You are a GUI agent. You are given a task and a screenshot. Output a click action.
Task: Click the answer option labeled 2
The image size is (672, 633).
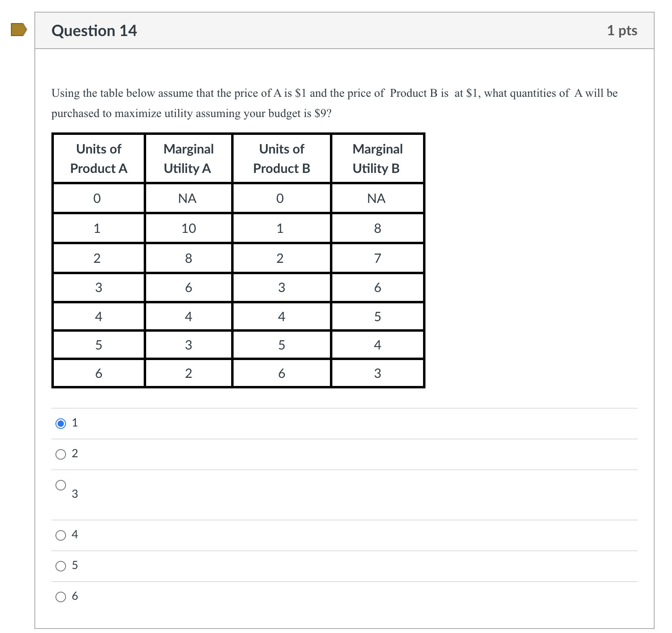[x=75, y=454]
